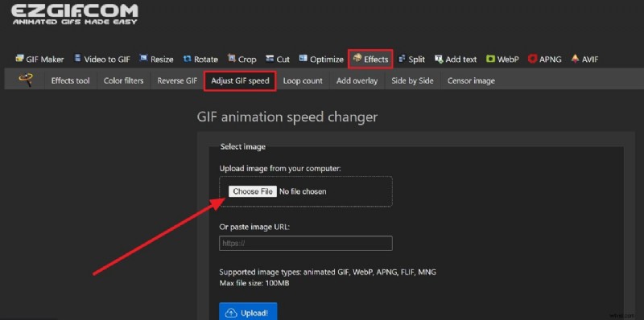Click the 'Max file size: 100MB' text
Viewport: 644px width, 320px height.
(254, 283)
